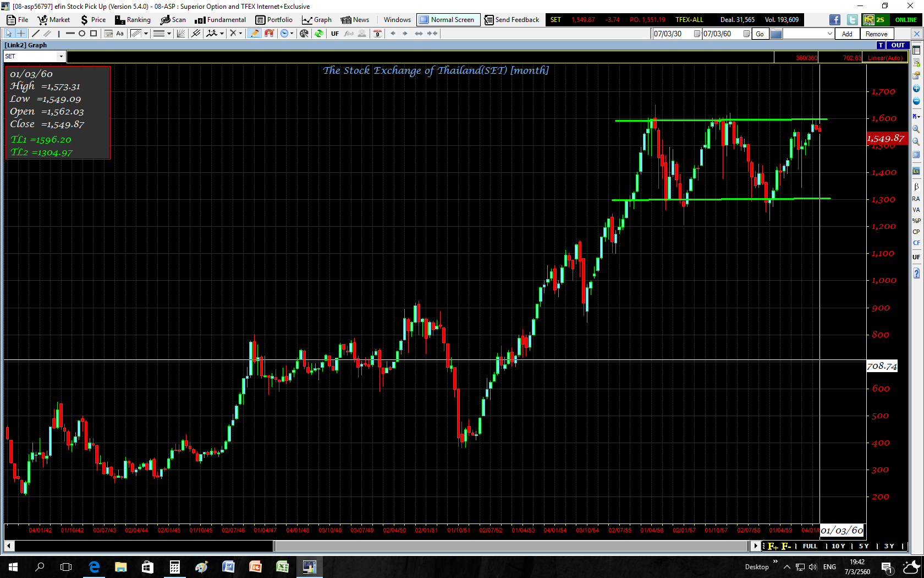Open the blue folder icon beside Go
924x578 pixels.
coord(776,34)
